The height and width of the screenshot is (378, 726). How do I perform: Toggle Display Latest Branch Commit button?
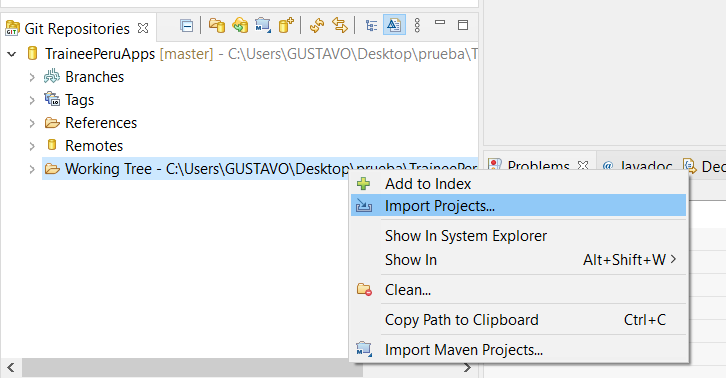[394, 25]
